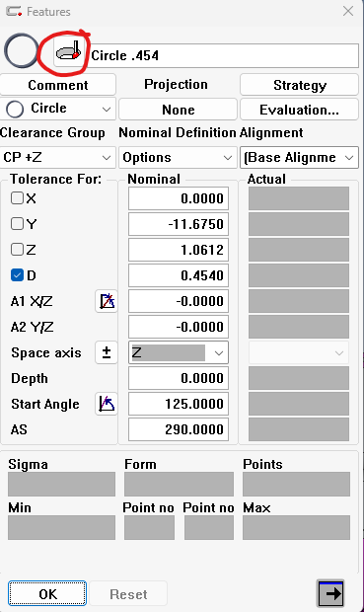Image resolution: width=364 pixels, height=612 pixels.
Task: Click the arrow icon at bottom right
Action: click(330, 593)
